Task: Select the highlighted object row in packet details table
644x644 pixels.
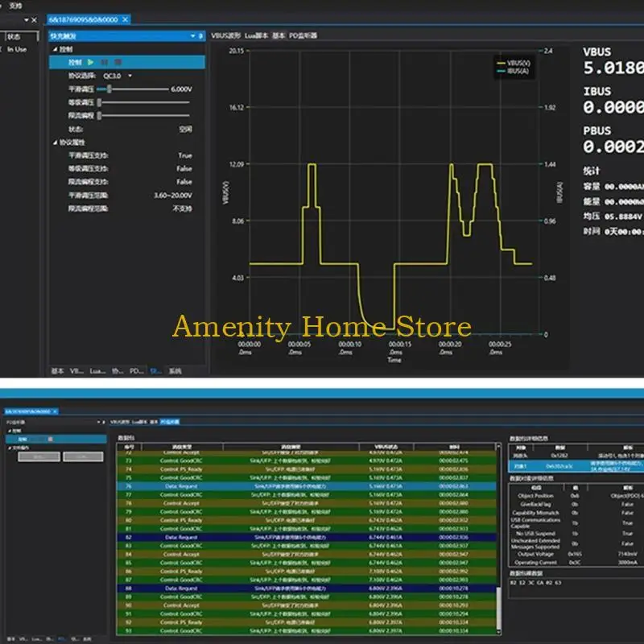Action: pos(576,466)
